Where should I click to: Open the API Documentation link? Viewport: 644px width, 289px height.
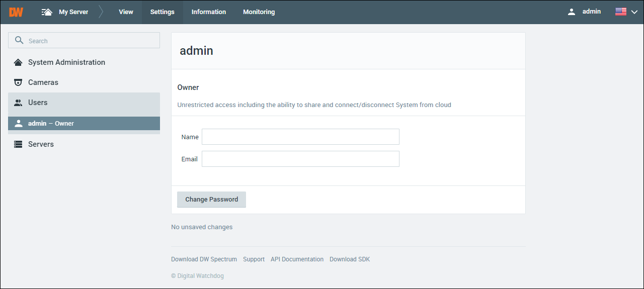297,259
